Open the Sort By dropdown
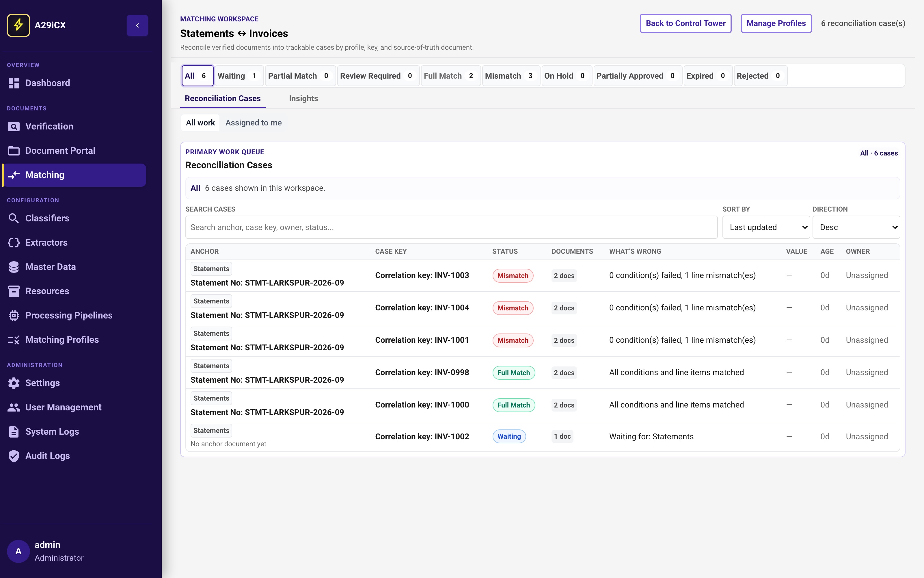924x578 pixels. (x=766, y=227)
